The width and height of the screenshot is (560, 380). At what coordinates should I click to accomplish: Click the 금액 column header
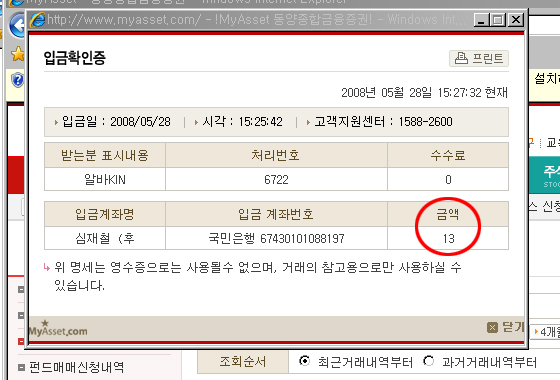click(x=448, y=214)
